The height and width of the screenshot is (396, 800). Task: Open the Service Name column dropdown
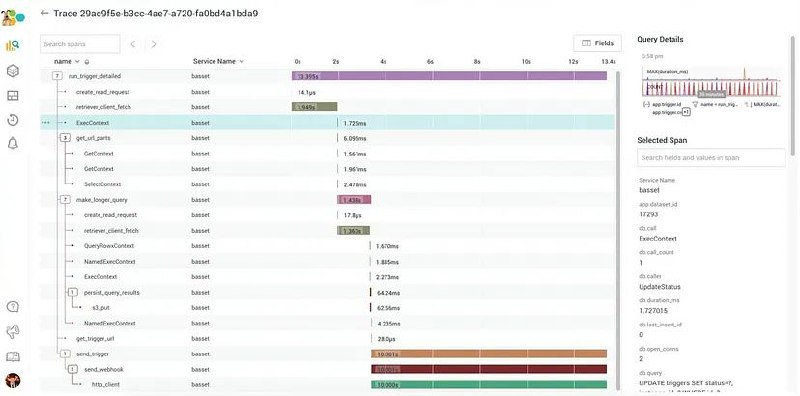(x=241, y=61)
